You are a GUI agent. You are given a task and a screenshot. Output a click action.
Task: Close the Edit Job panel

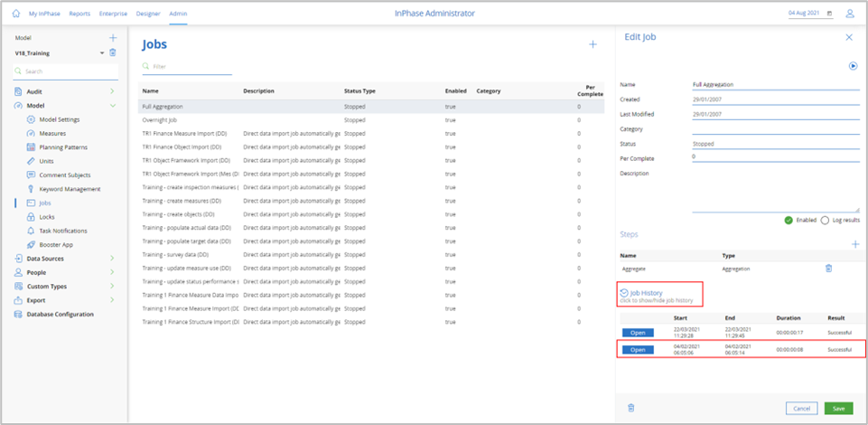pyautogui.click(x=849, y=37)
